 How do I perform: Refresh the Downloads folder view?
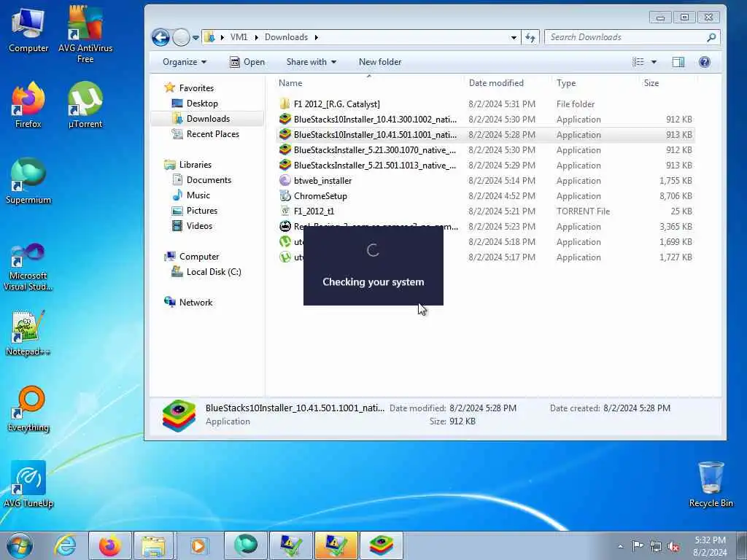530,37
